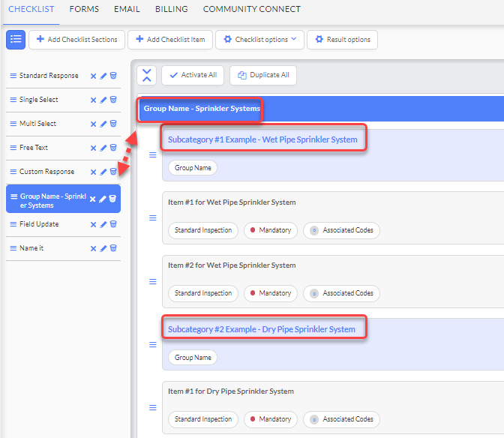Toggle Associated Codes for Item #1 Wet Pipe
This screenshot has width=504, height=438.
(342, 230)
